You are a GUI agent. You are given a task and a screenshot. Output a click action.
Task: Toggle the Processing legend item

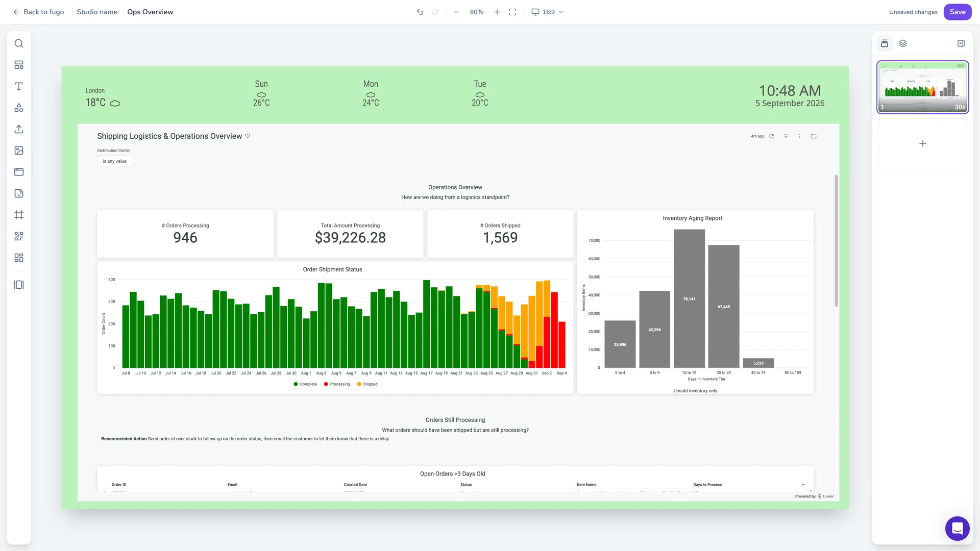click(337, 384)
